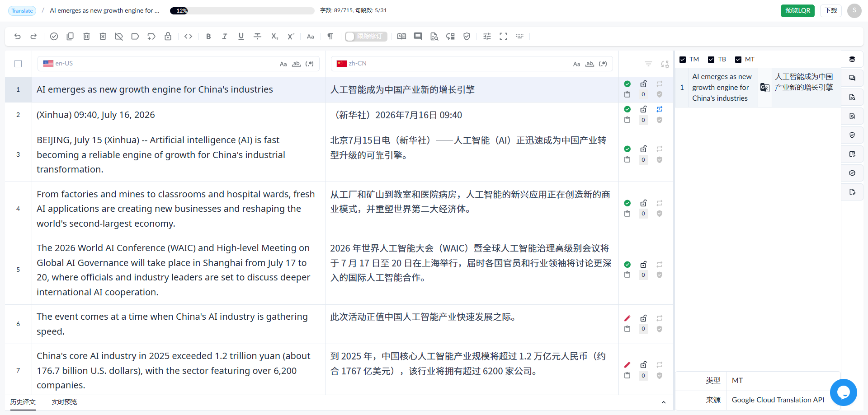Open the user avatar S menu
Image resolution: width=868 pixels, height=415 pixels.
point(854,10)
